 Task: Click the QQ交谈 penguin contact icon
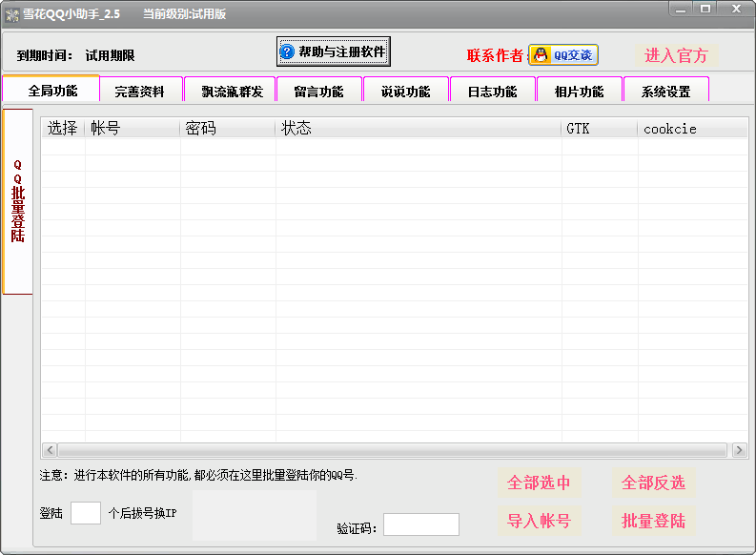563,55
